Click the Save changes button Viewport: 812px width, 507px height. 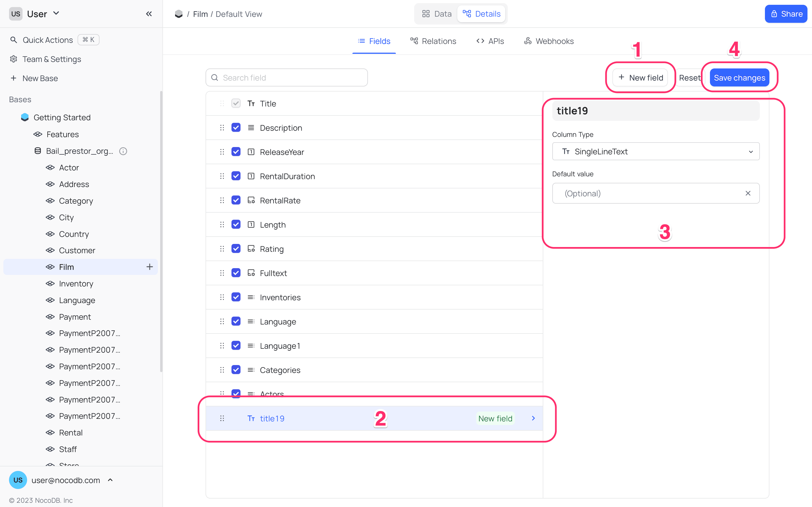pyautogui.click(x=739, y=78)
